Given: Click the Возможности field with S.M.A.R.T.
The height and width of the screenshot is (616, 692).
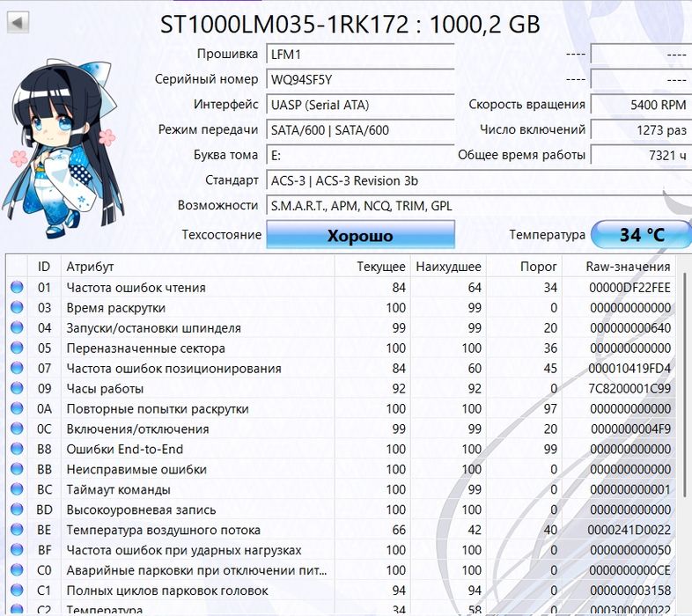Looking at the screenshot, I should point(479,206).
